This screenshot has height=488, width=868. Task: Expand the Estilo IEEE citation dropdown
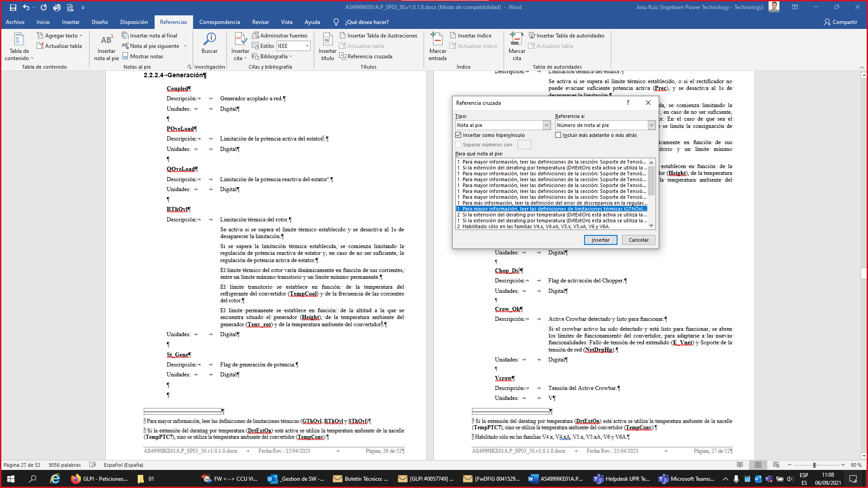point(307,46)
